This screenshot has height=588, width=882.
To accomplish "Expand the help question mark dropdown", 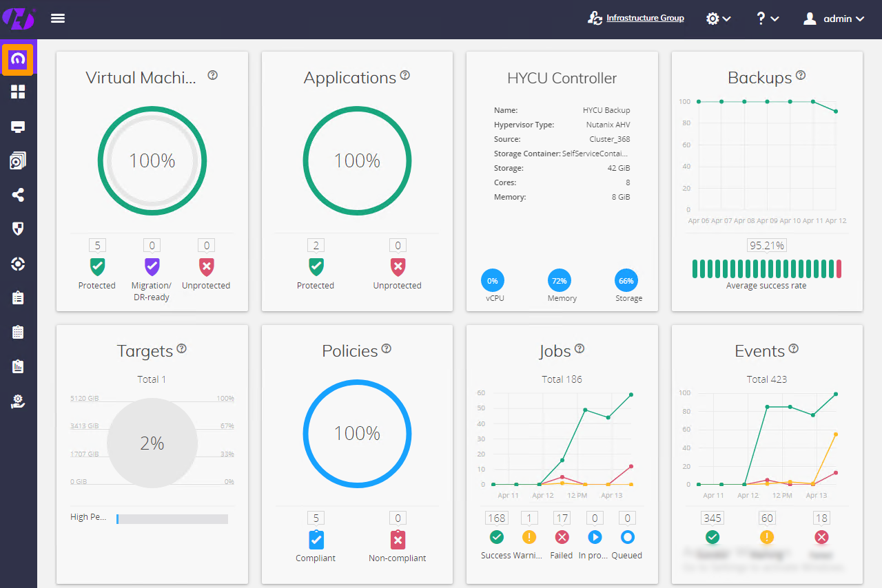I will (x=766, y=19).
